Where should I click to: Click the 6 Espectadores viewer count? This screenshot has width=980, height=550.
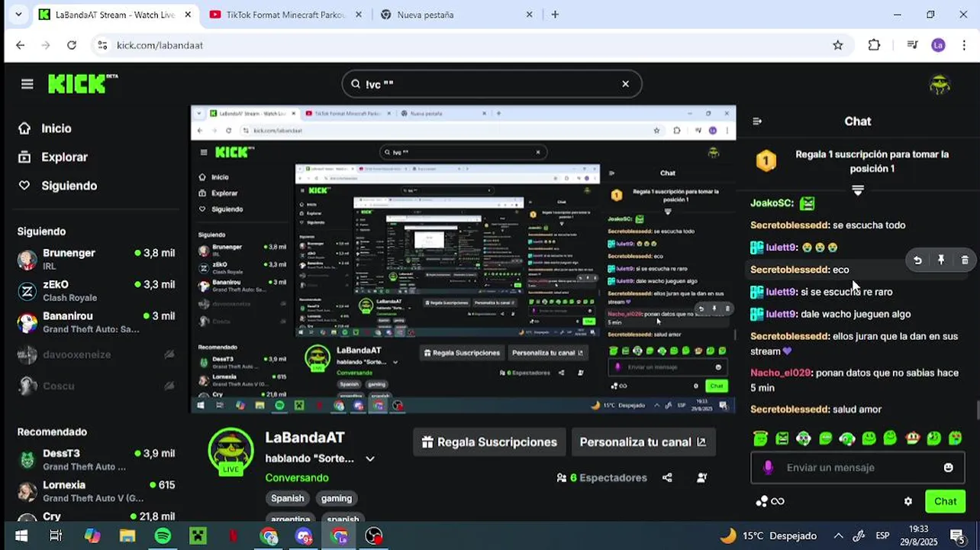(x=602, y=477)
